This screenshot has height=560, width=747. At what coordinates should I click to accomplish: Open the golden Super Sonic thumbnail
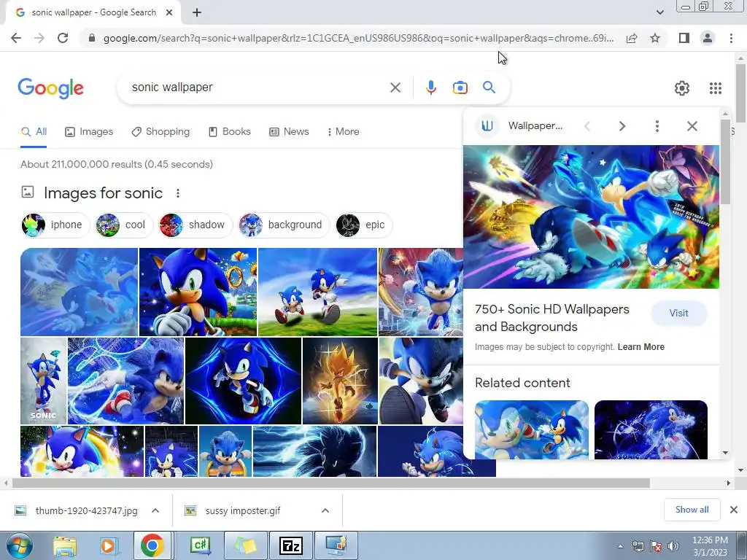pyautogui.click(x=340, y=381)
